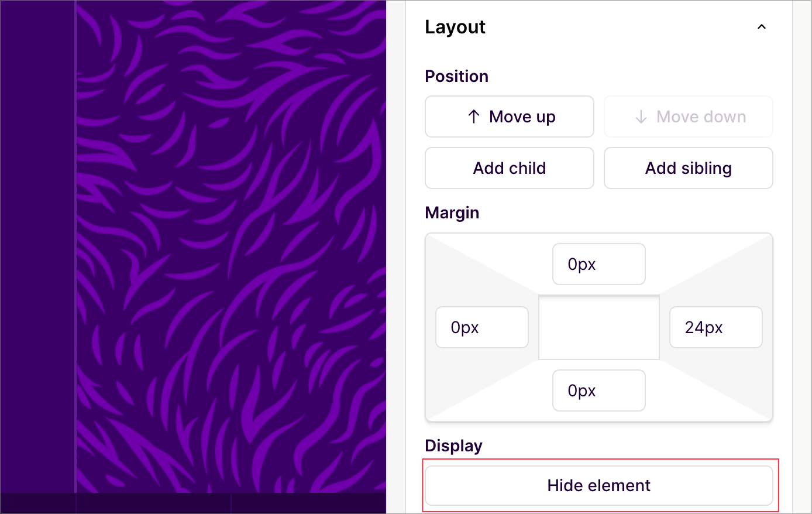Click the Layout section heading
This screenshot has height=514, width=812.
coord(455,27)
